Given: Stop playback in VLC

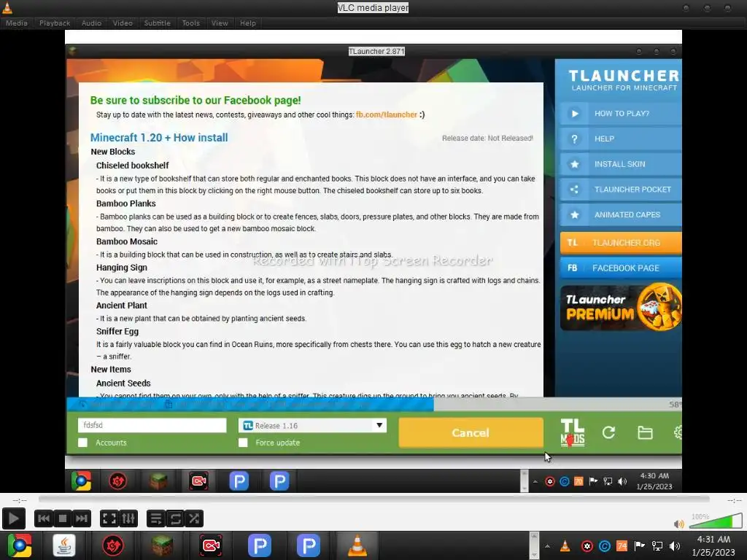Looking at the screenshot, I should tap(63, 518).
